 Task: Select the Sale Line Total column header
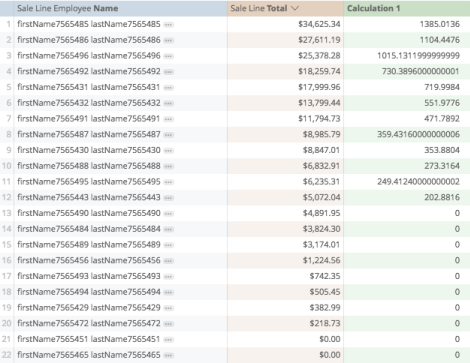click(x=285, y=8)
